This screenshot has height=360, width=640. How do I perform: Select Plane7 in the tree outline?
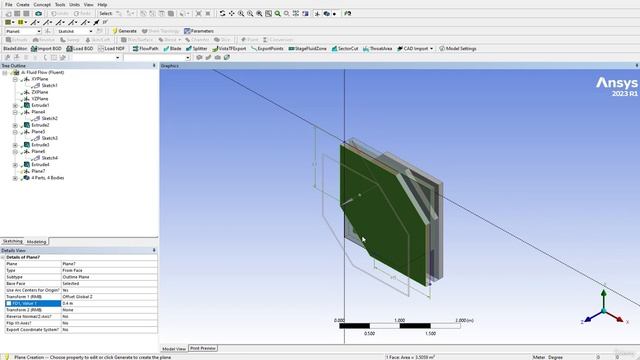[x=38, y=171]
